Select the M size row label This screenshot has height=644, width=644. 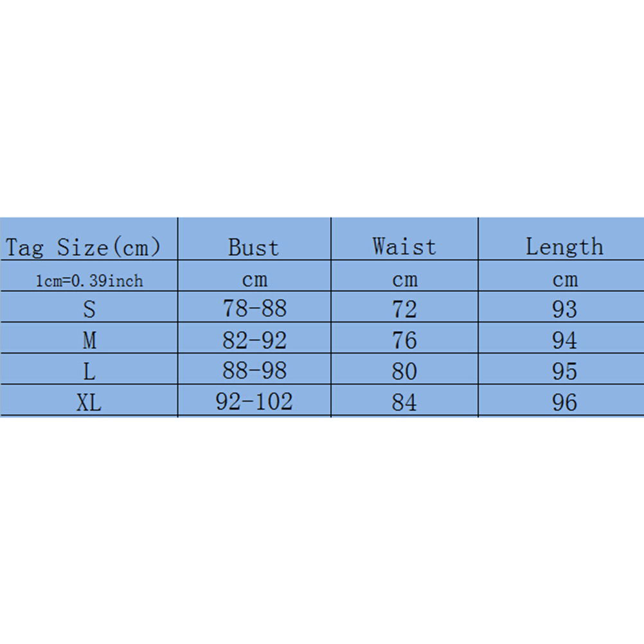coord(89,341)
